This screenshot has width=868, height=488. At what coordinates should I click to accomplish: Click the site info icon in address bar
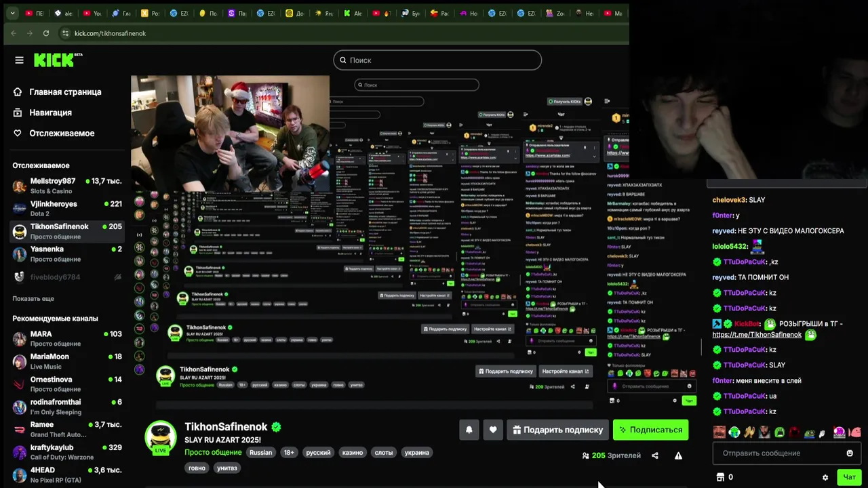[65, 33]
